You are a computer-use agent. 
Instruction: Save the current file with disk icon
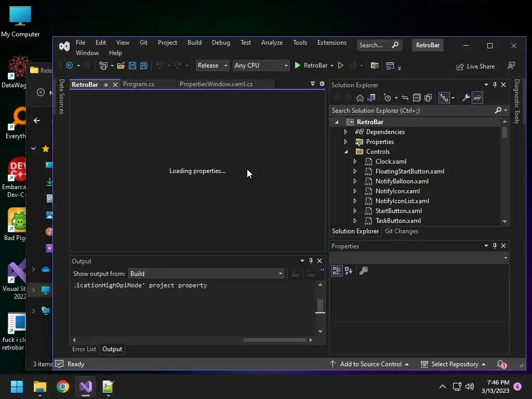coord(132,65)
